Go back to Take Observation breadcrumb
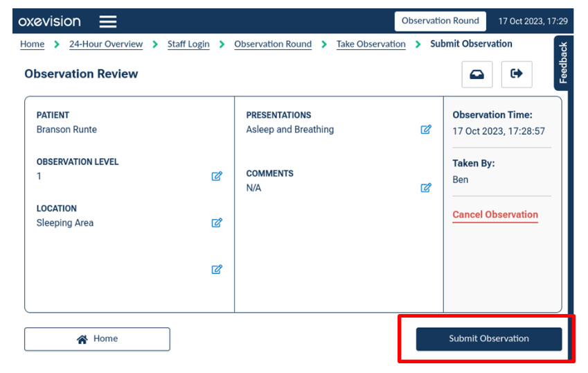 click(371, 44)
